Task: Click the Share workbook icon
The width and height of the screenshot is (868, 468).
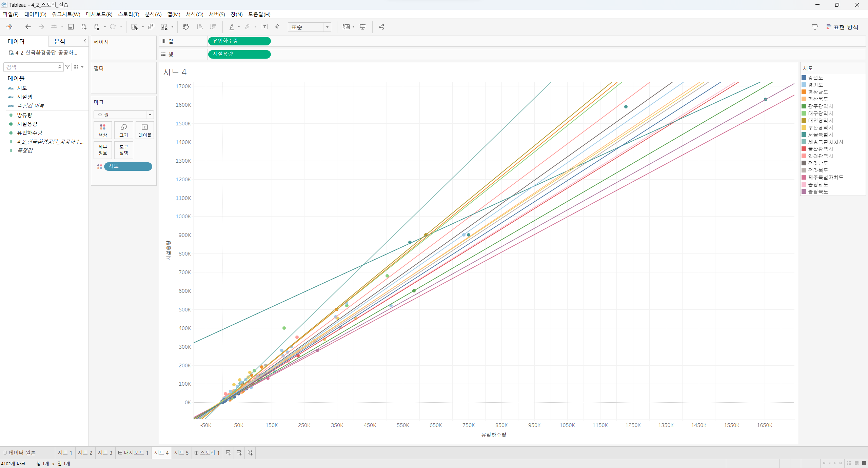Action: 381,27
